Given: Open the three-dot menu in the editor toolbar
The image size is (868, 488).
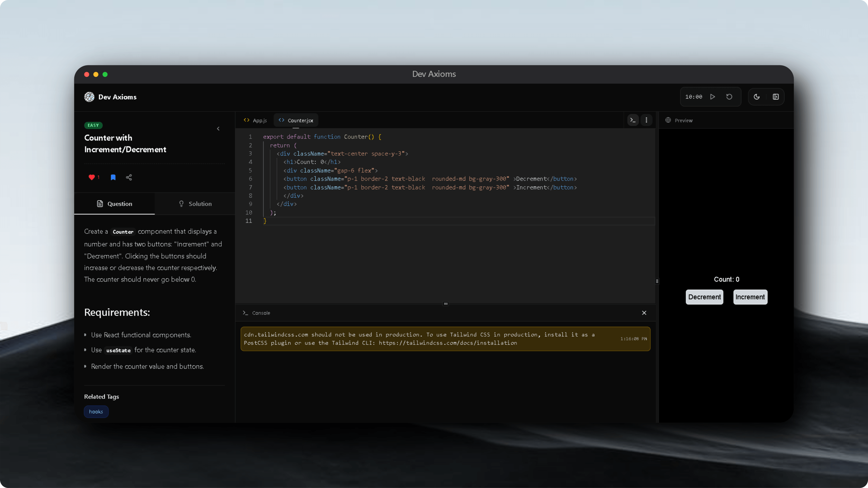Looking at the screenshot, I should [647, 120].
